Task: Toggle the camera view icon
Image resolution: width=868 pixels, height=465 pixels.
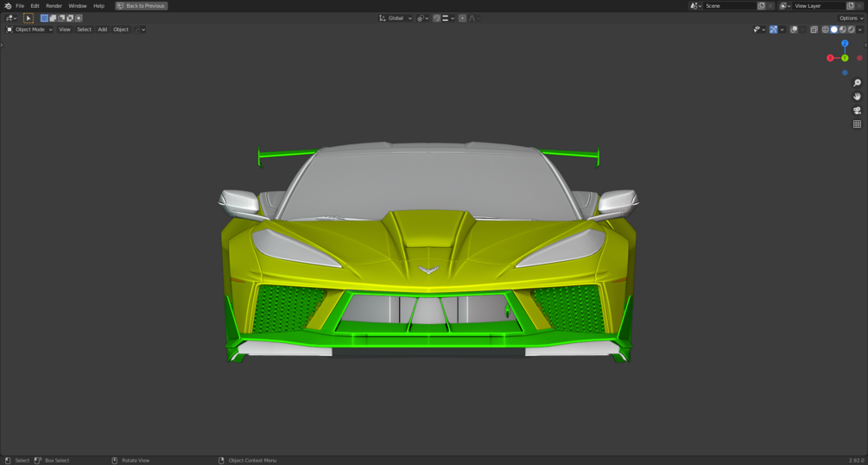Action: [x=857, y=111]
